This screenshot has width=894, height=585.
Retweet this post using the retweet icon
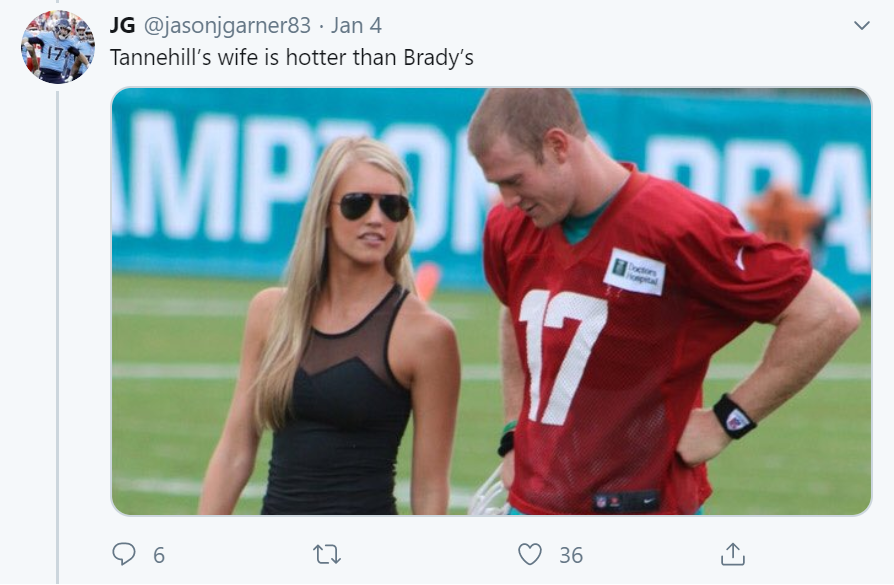click(327, 554)
